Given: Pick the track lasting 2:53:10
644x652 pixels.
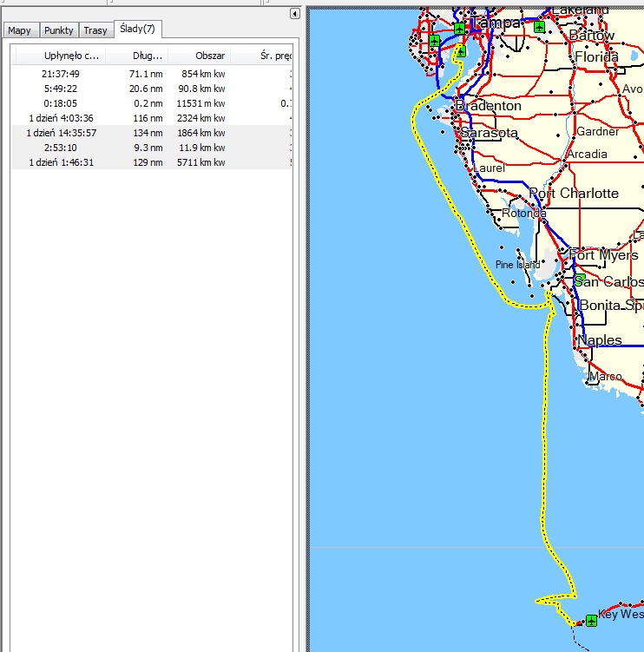Looking at the screenshot, I should (72, 148).
